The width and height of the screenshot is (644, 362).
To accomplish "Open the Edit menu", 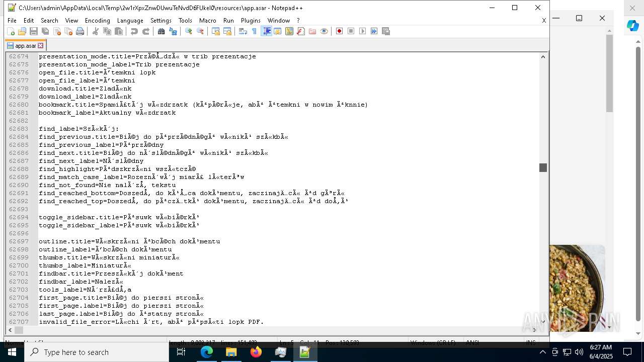I will [x=29, y=21].
